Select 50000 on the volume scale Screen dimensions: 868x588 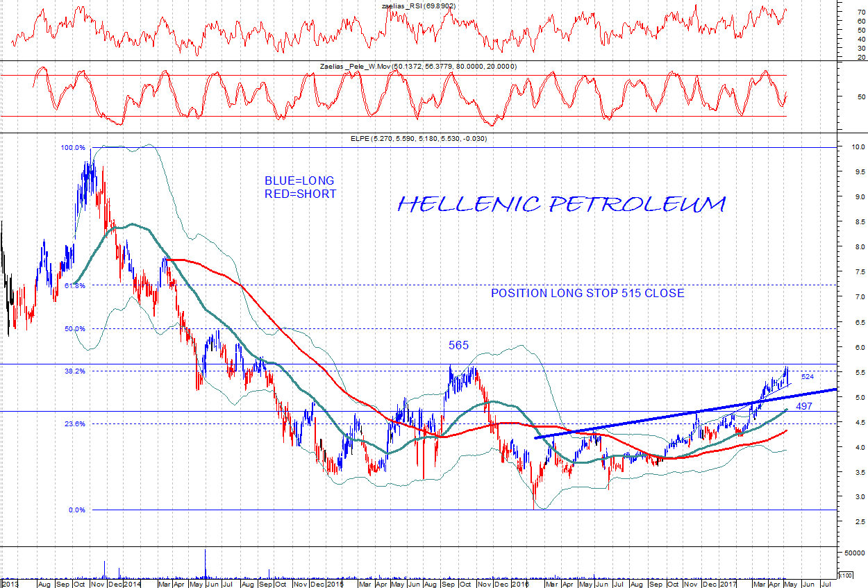pos(855,553)
